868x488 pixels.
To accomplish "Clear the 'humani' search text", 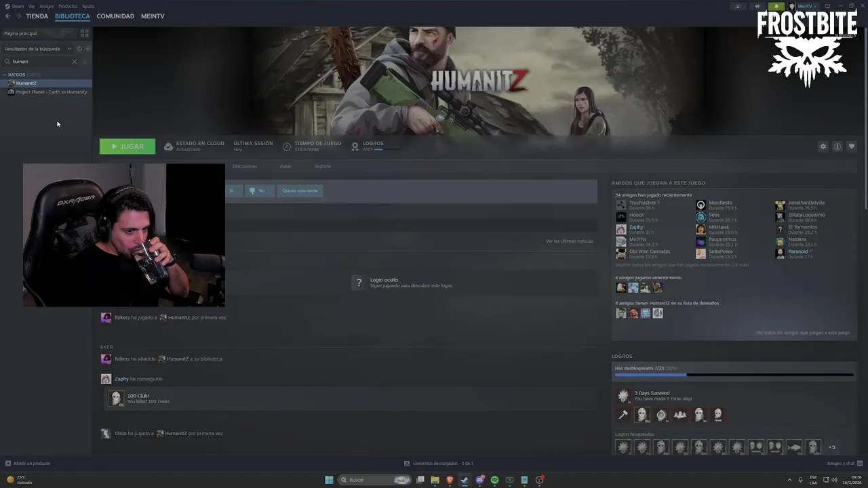I will tap(75, 62).
